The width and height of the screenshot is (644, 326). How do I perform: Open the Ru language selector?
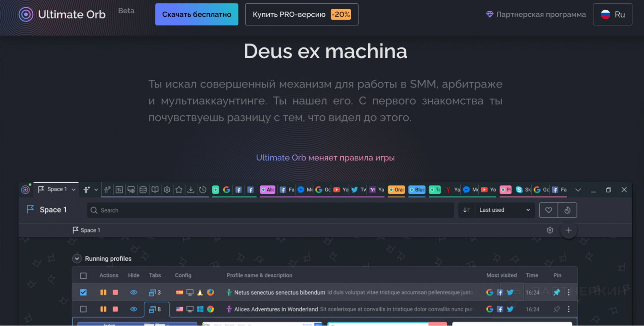tap(612, 14)
